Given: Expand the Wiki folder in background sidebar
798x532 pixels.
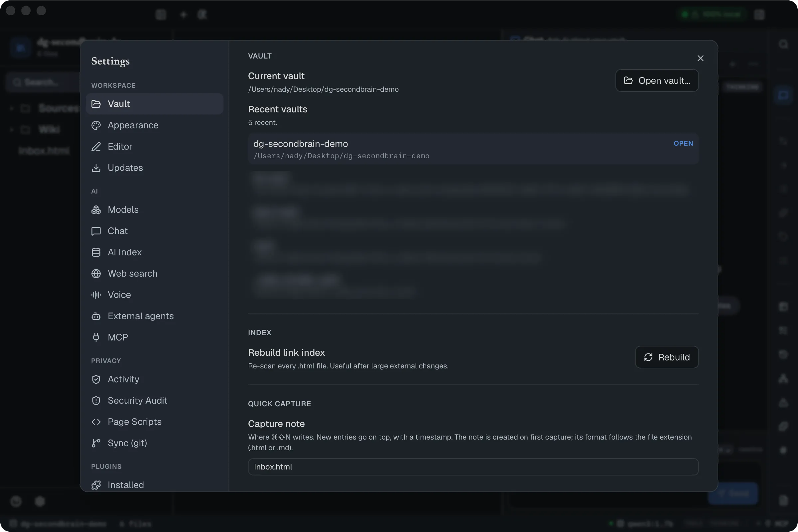Looking at the screenshot, I should [12, 130].
